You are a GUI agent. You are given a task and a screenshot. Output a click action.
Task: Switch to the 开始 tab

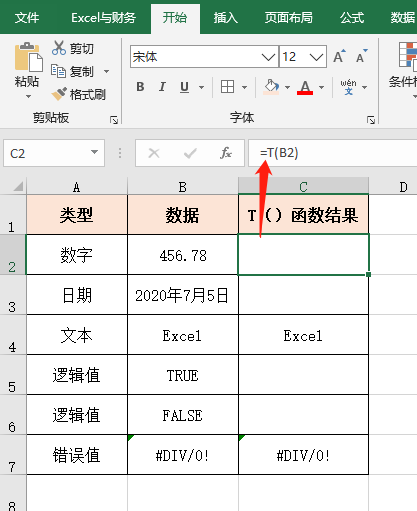point(175,18)
